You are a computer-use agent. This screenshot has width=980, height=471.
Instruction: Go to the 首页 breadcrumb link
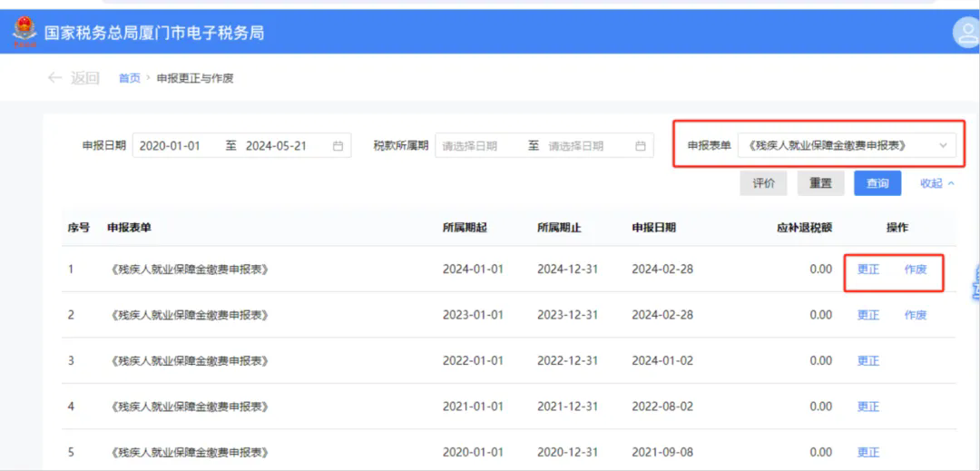point(130,79)
